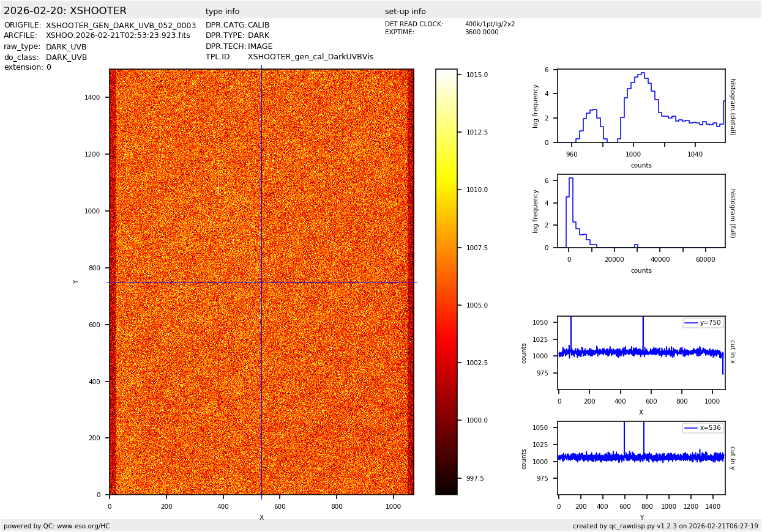Viewport: 762px width, 532px height.
Task: Click the cut in y plot
Action: [641, 458]
